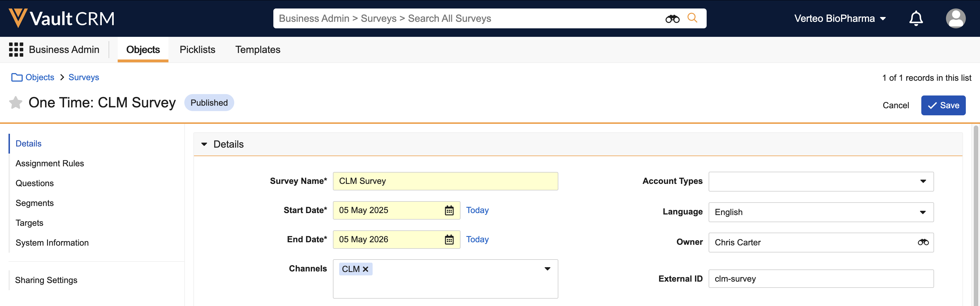Screen dimensions: 980x306
Task: Open the app launcher grid icon
Action: [x=16, y=49]
